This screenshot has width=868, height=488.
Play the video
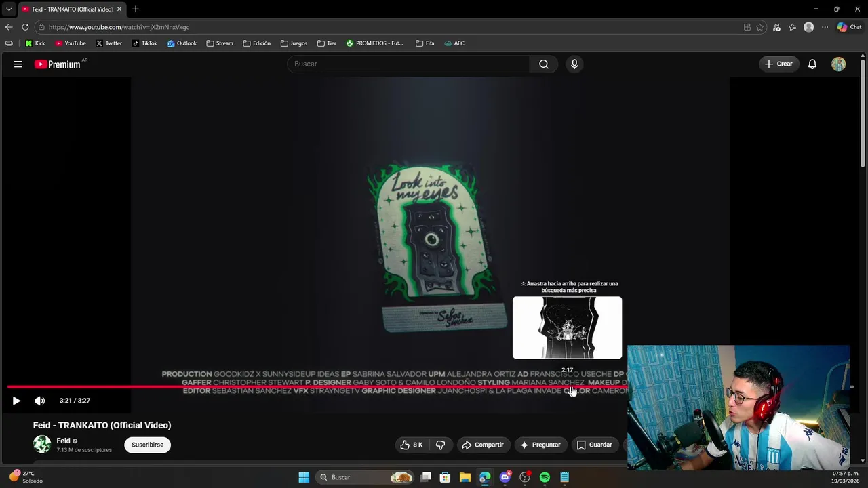point(16,401)
